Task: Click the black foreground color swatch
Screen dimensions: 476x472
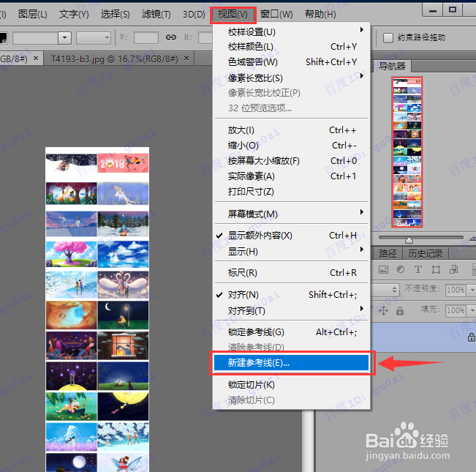Action: coord(3,37)
